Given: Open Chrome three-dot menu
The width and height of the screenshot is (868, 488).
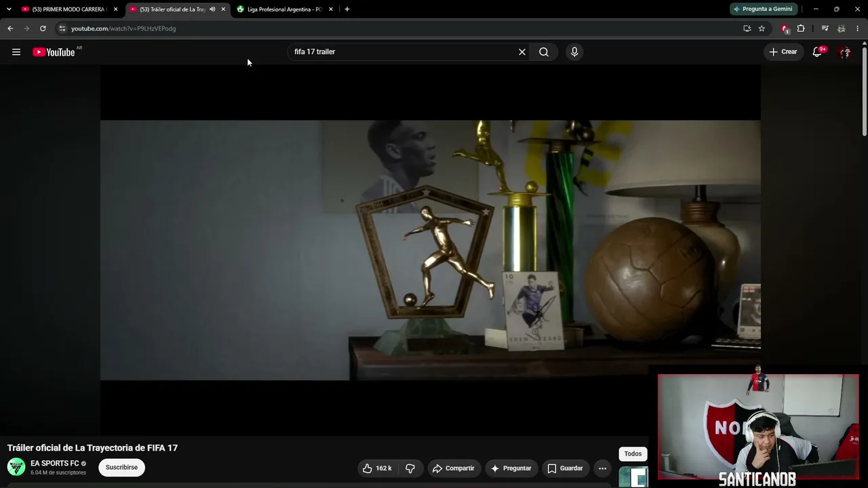Looking at the screenshot, I should point(858,28).
